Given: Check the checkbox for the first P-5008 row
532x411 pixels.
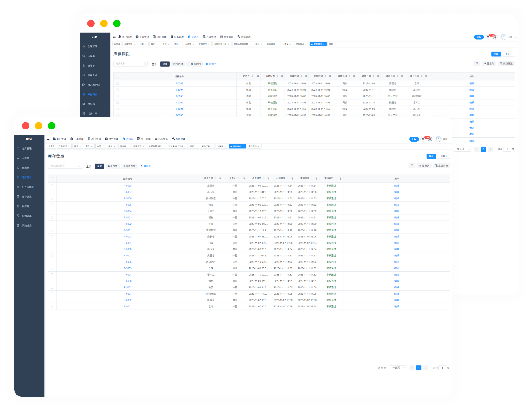Looking at the screenshot, I should coord(52,186).
